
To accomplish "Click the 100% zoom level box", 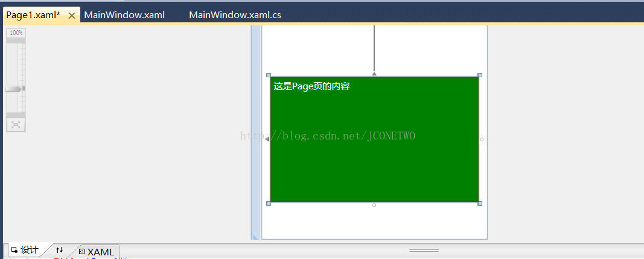I will coord(16,33).
